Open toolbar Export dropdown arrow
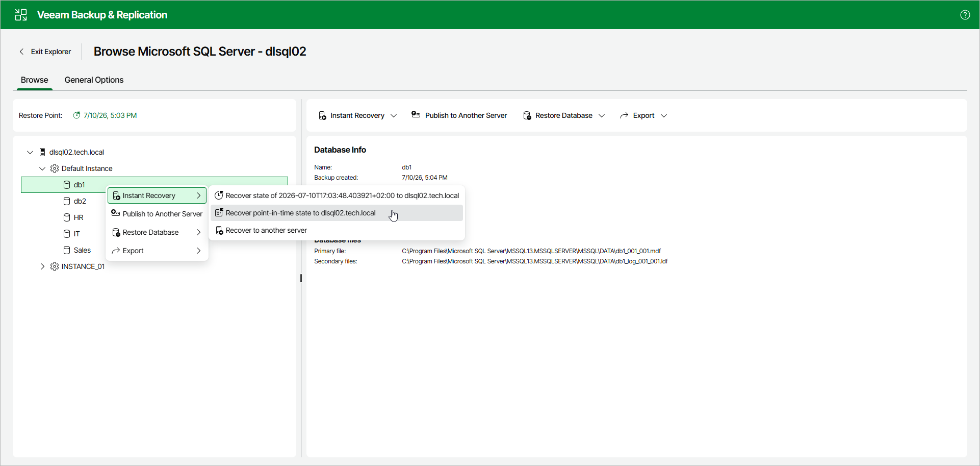980x466 pixels. click(664, 116)
